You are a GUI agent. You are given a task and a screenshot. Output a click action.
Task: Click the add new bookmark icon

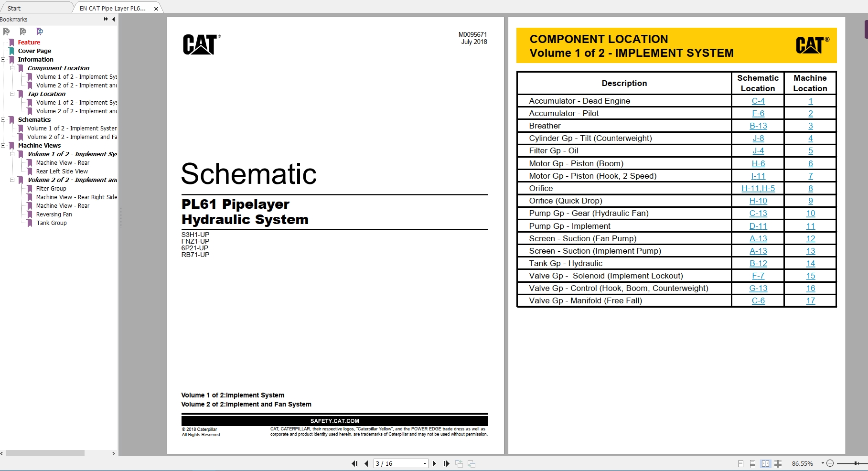pyautogui.click(x=23, y=32)
